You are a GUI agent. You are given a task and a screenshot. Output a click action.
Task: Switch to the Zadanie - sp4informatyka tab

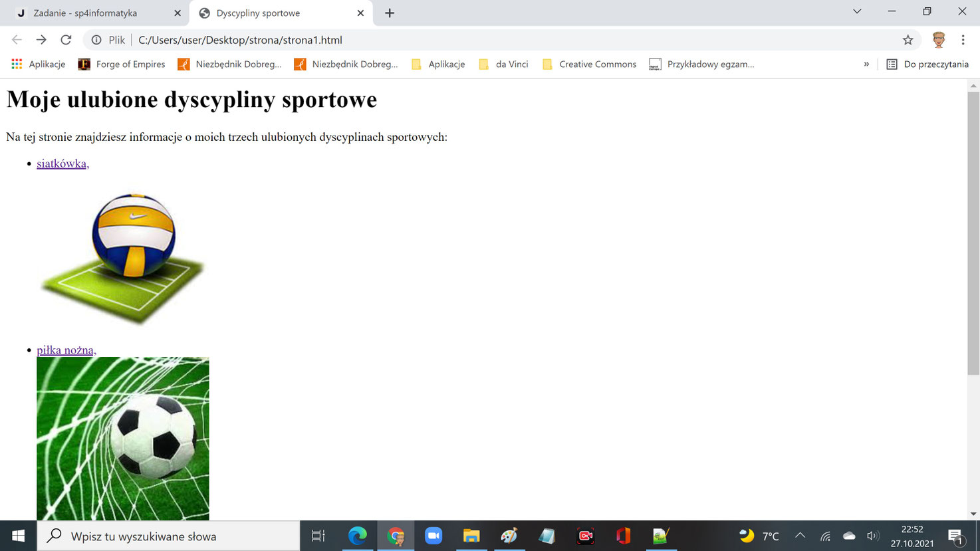(93, 12)
